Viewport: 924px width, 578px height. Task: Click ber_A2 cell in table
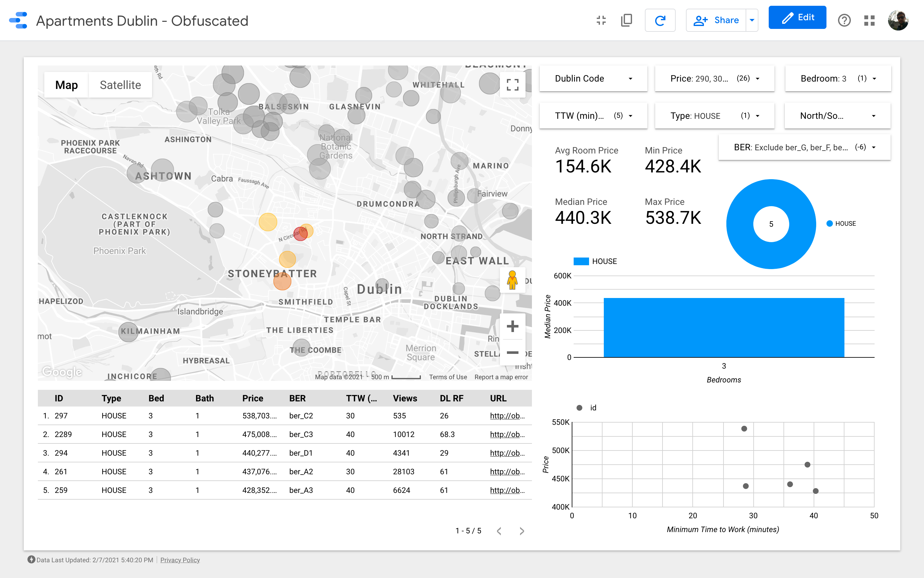click(x=301, y=472)
